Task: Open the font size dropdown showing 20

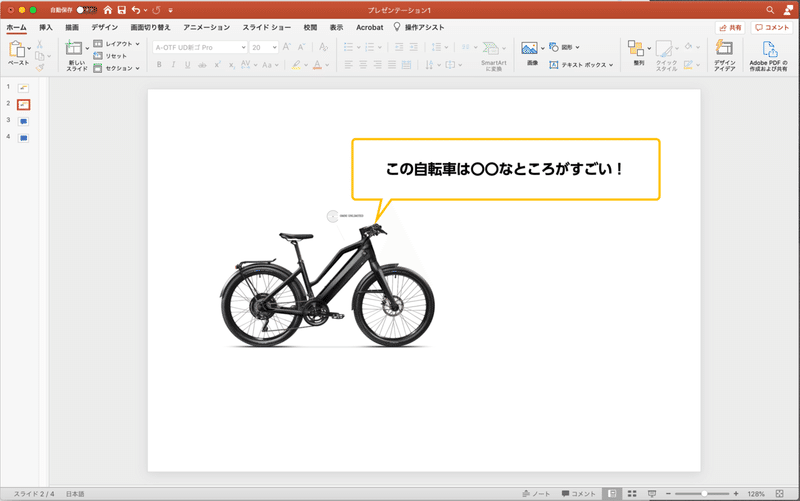Action: (274, 47)
